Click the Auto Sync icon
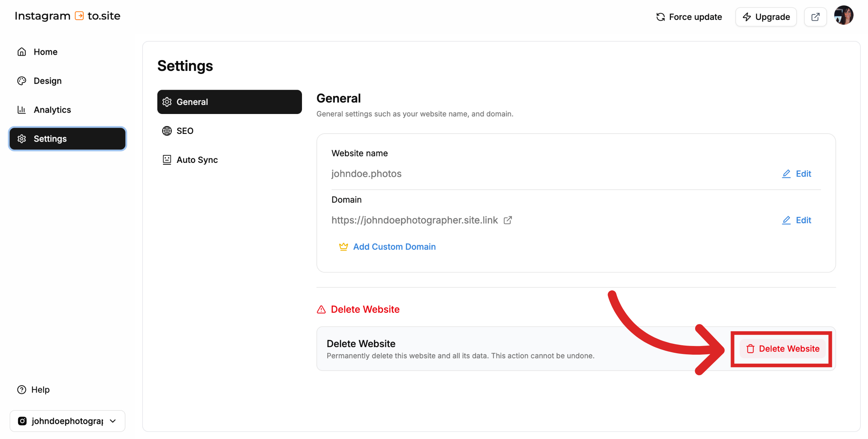This screenshot has height=439, width=868. (167, 159)
